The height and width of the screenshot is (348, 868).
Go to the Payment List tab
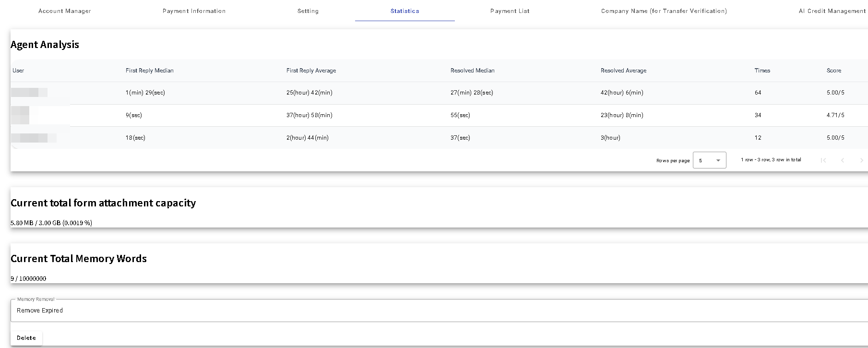(x=510, y=11)
